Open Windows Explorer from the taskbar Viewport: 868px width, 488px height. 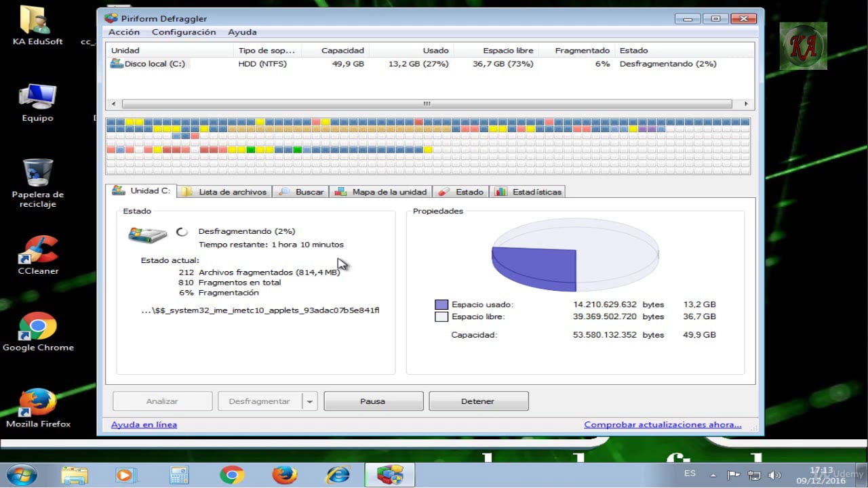click(x=75, y=474)
